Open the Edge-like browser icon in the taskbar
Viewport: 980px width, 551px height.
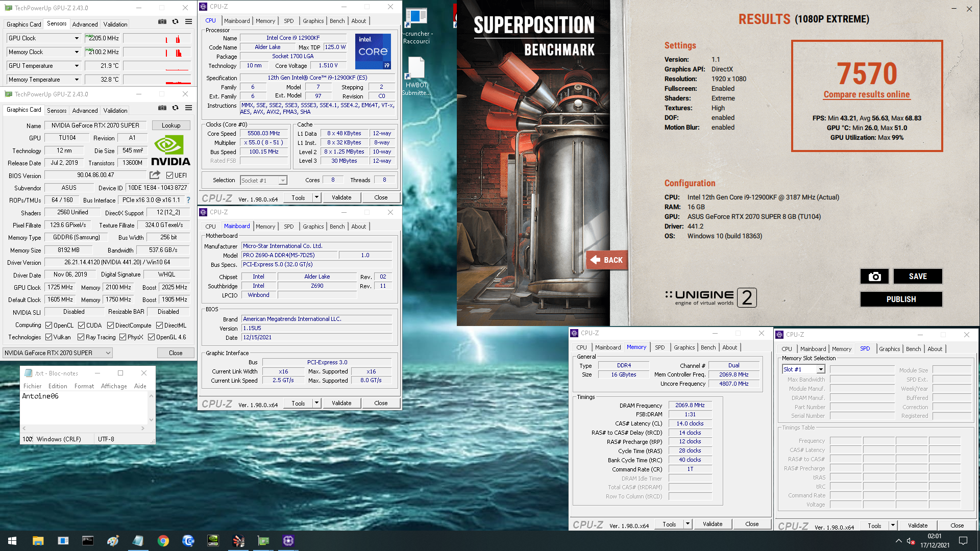(188, 541)
